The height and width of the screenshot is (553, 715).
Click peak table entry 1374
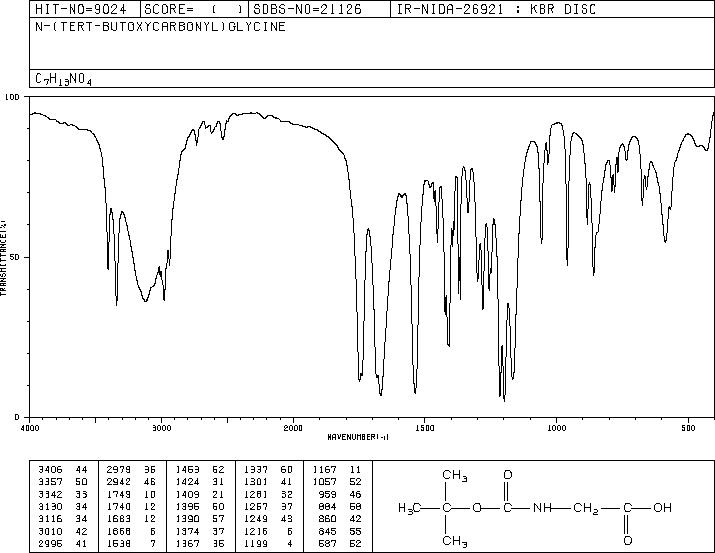(x=187, y=531)
